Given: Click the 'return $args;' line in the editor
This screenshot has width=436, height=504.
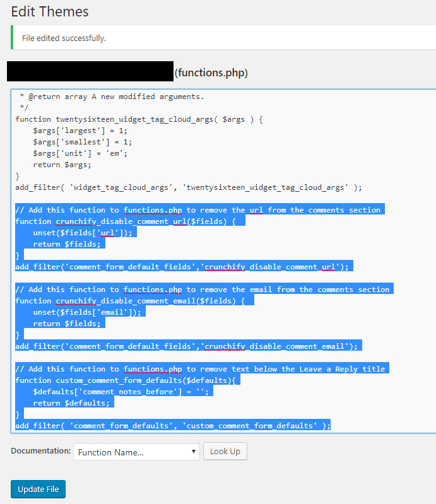Looking at the screenshot, I should [62, 165].
